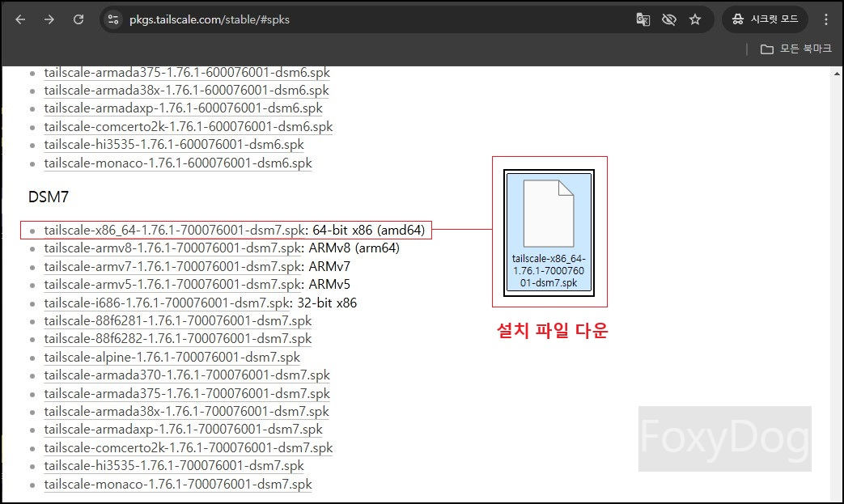
Task: Download tailscale-armadaxp-1.76.1-600076001-dsm6.spk
Action: pyautogui.click(x=183, y=108)
